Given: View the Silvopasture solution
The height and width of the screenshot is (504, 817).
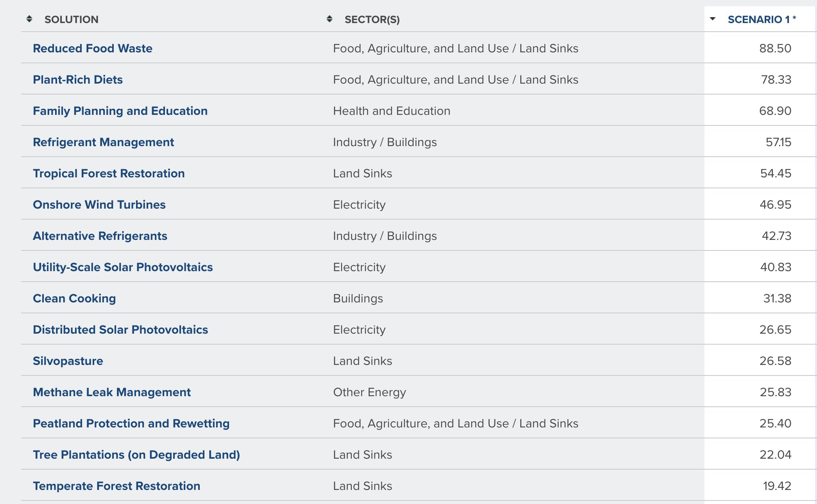Looking at the screenshot, I should pyautogui.click(x=68, y=361).
